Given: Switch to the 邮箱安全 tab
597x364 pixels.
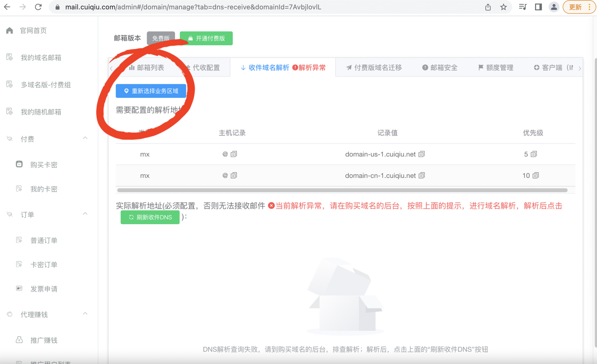Looking at the screenshot, I should point(440,68).
